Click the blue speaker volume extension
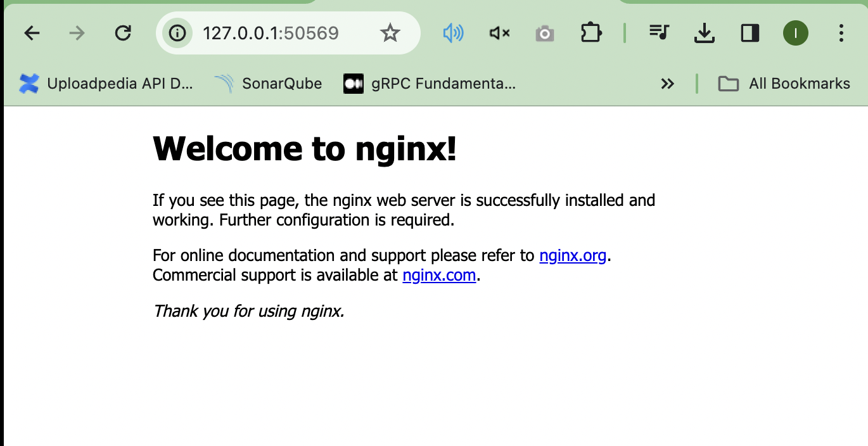868x446 pixels. [x=453, y=33]
